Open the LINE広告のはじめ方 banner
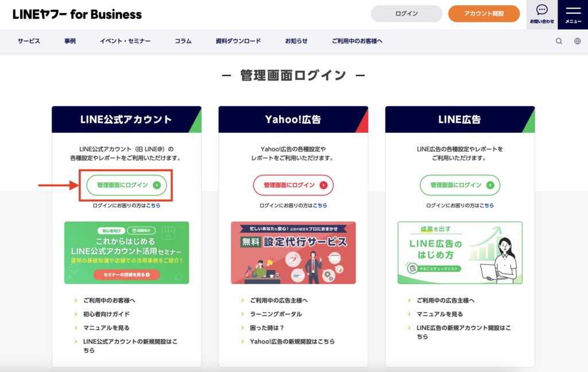The width and height of the screenshot is (588, 372). (x=459, y=253)
